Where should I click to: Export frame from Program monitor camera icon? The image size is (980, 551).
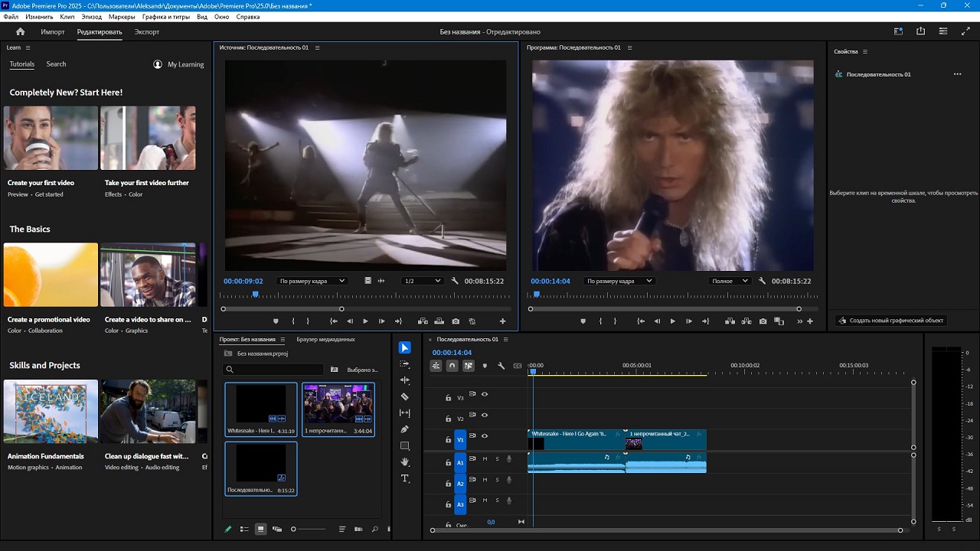(x=763, y=321)
